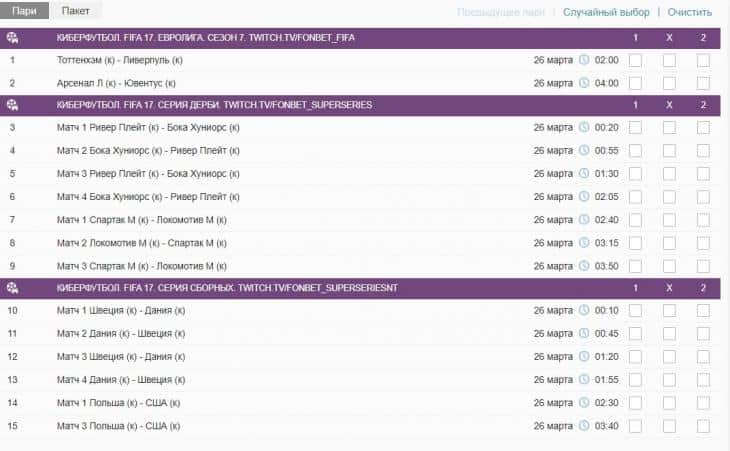This screenshot has width=730, height=451.
Task: Click the clock icon for Матч 1 Швеция - Дания
Action: click(x=584, y=310)
